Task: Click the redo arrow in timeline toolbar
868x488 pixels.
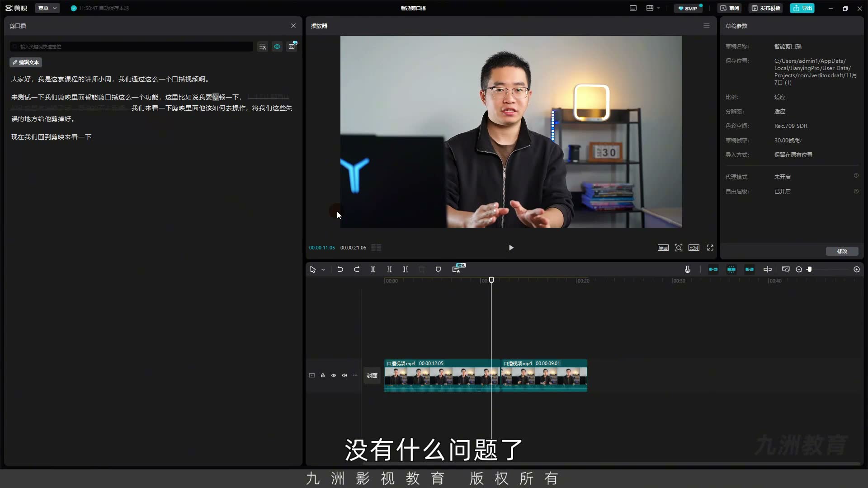Action: pos(356,269)
